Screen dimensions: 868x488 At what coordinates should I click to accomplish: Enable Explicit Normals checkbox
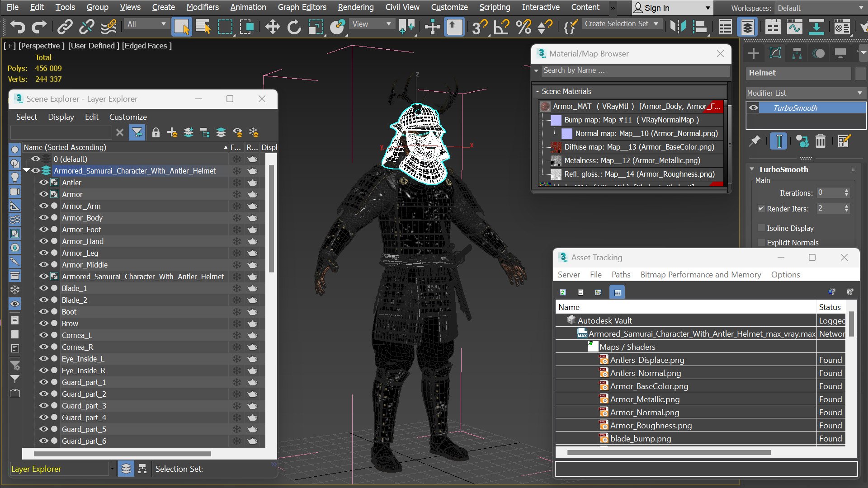pos(761,243)
